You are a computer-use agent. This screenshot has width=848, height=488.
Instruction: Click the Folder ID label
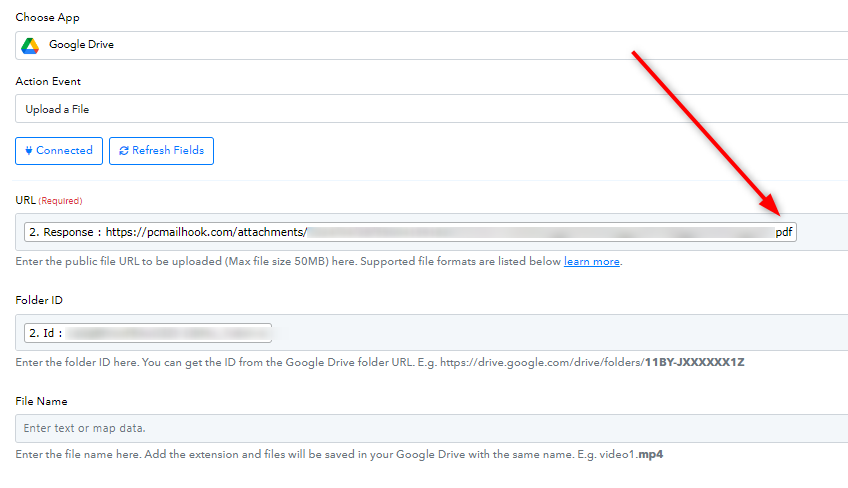tap(39, 300)
